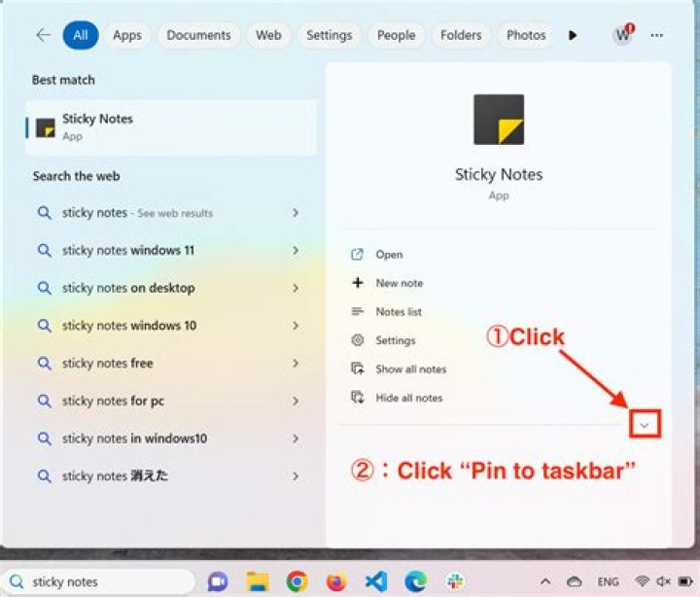Launch Firefox from the taskbar

336,582
